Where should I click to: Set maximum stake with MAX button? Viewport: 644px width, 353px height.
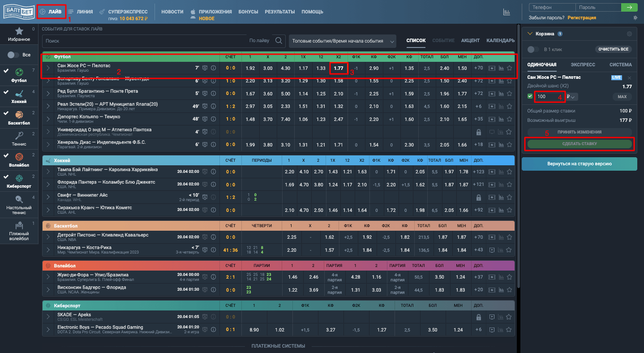click(622, 97)
